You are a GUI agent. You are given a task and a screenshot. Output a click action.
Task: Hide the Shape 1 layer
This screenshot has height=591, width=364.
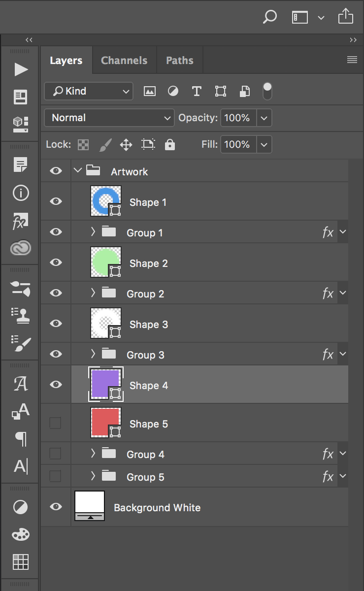pyautogui.click(x=56, y=201)
